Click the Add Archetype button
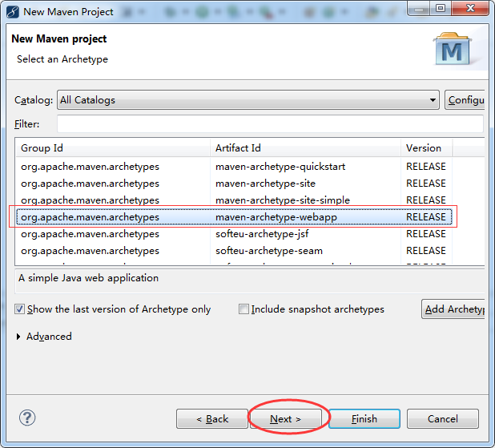 click(453, 309)
